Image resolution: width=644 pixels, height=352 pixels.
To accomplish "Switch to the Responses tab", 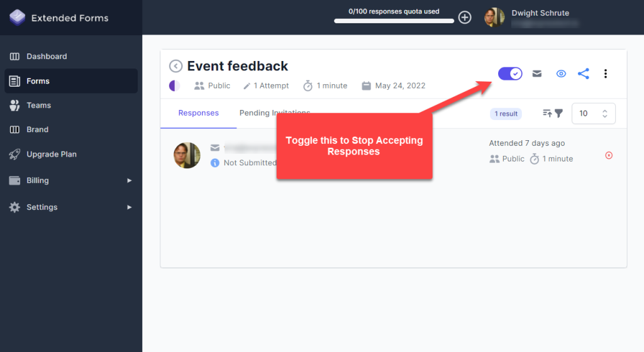I will point(198,113).
